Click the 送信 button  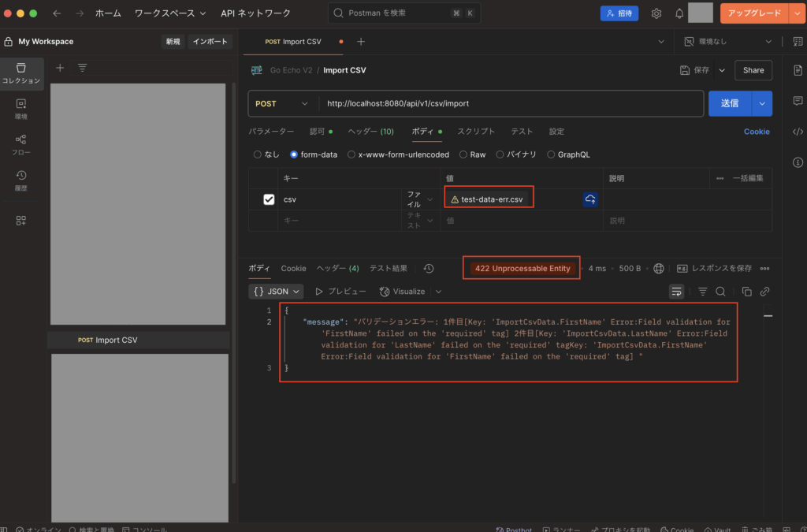pos(730,103)
